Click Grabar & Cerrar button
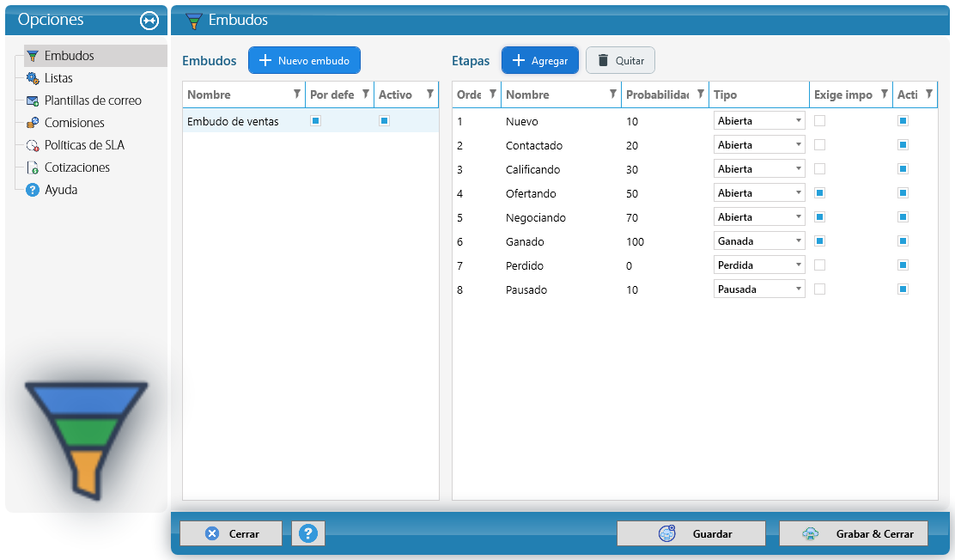Screen dimensions: 955x560 [854, 533]
